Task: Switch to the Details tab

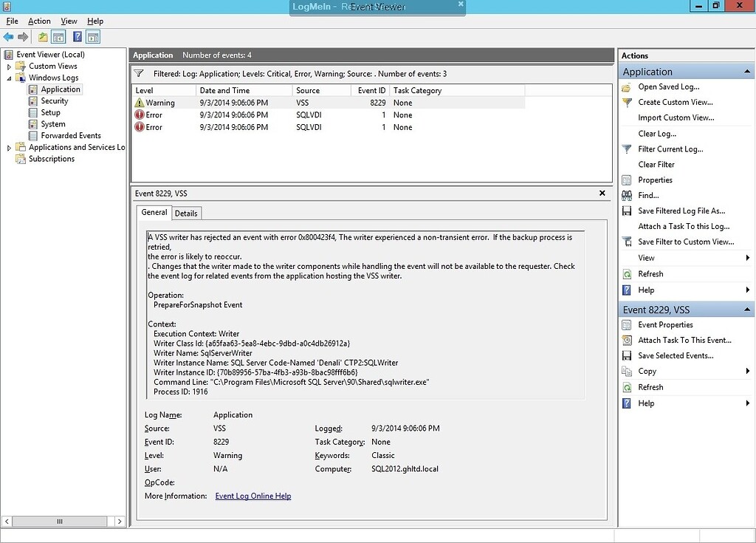Action: [186, 213]
